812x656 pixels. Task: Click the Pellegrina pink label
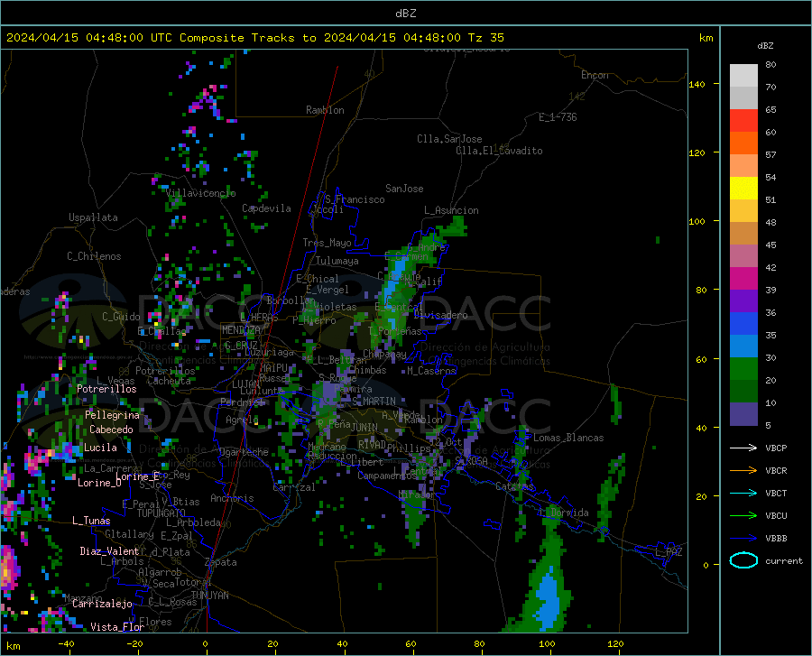[113, 415]
